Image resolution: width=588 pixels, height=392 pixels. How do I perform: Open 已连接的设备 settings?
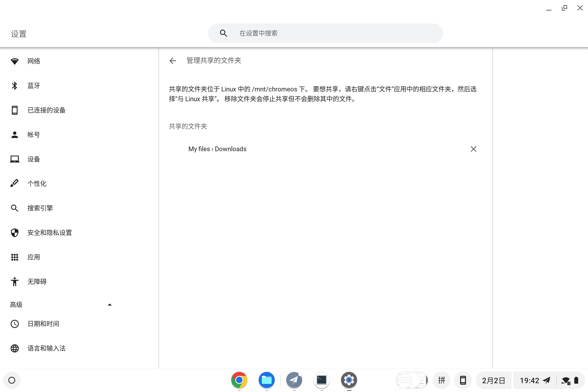[46, 110]
